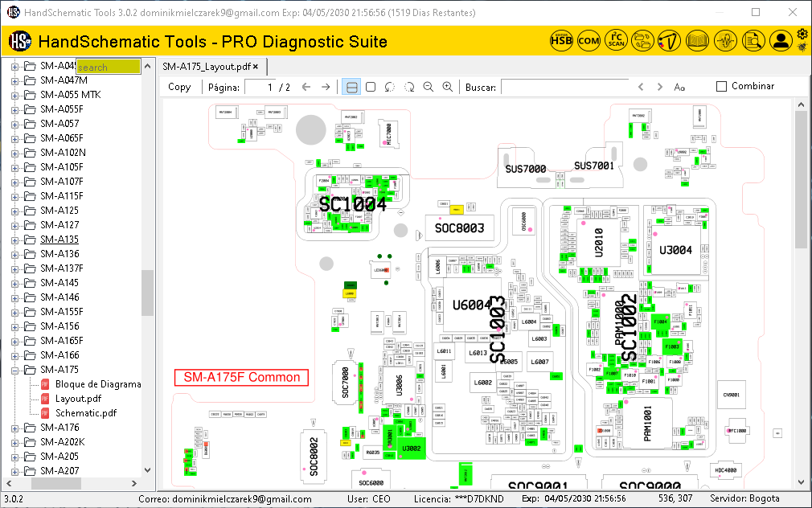Click the PAM1001 component
The image size is (812, 508).
point(647,423)
